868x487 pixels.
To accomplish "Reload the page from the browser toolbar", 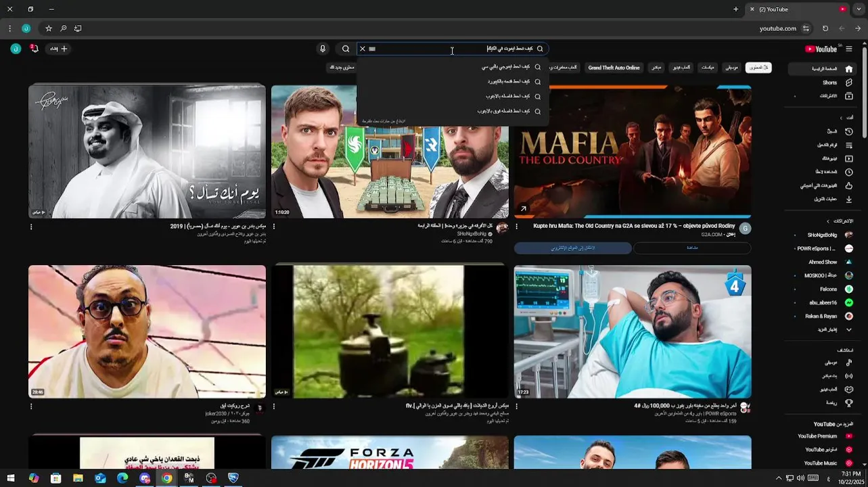I will point(825,28).
